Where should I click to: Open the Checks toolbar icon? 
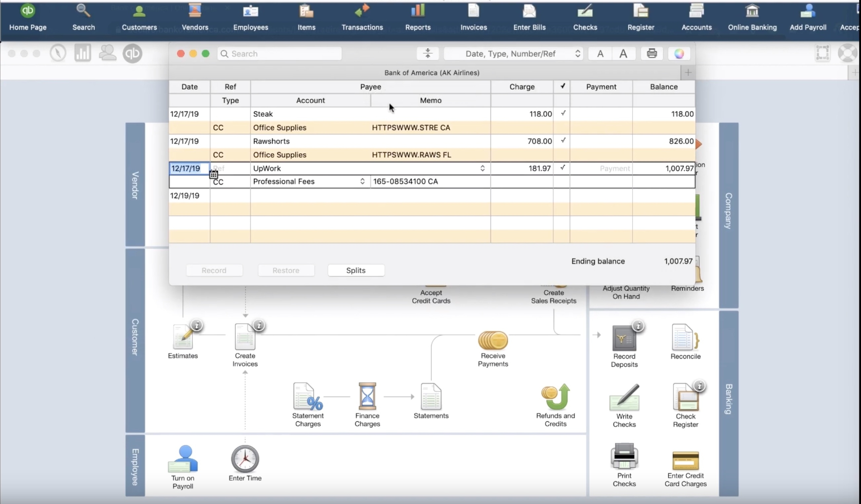coord(585,18)
